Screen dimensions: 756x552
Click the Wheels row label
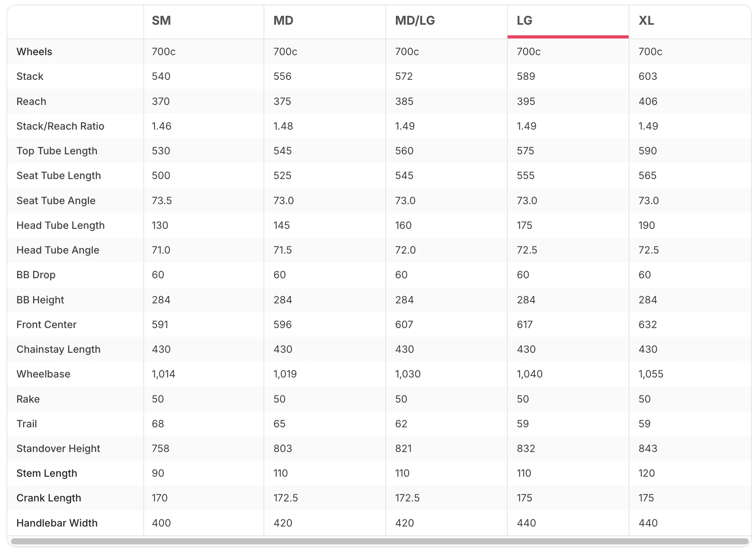34,52
